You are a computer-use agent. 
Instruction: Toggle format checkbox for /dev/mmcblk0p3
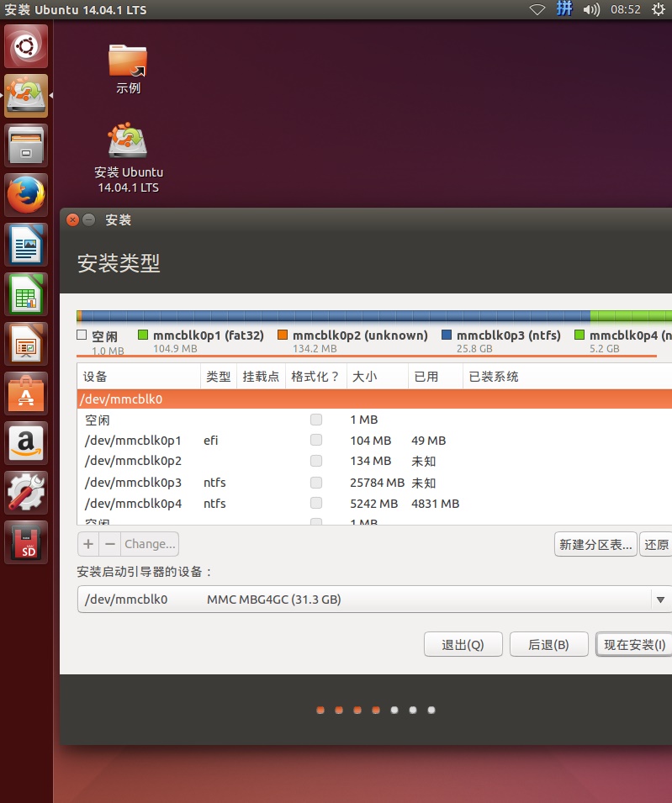point(316,483)
